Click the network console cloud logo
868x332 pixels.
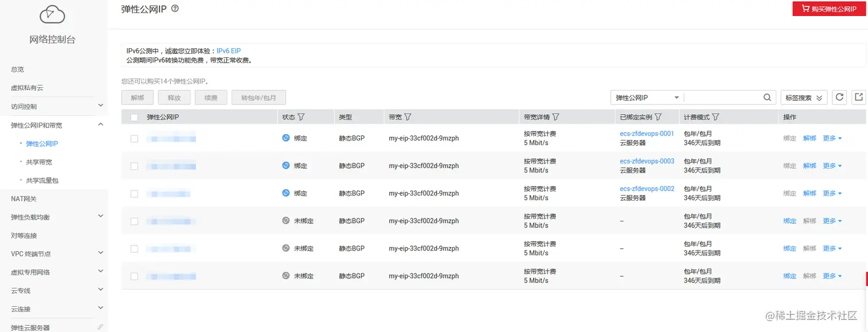pos(52,15)
